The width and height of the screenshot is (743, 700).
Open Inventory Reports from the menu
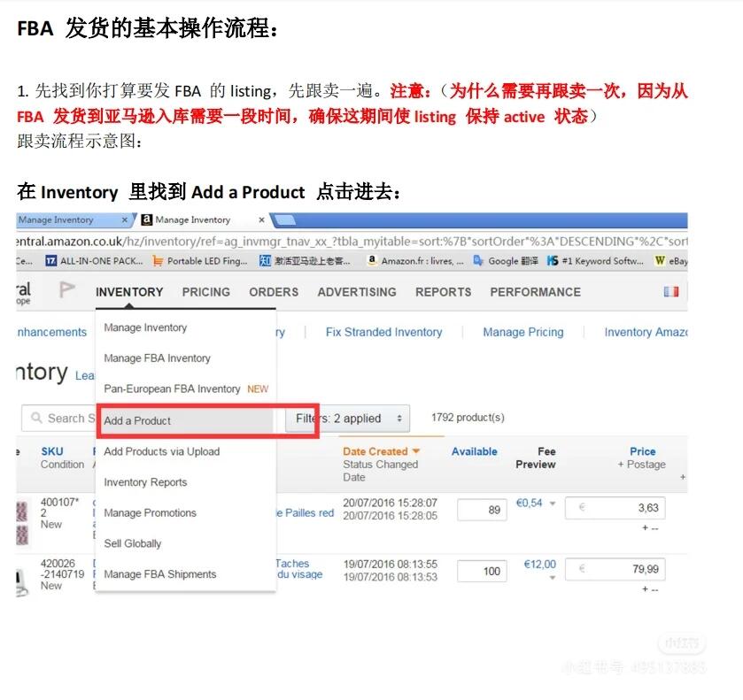185,482
